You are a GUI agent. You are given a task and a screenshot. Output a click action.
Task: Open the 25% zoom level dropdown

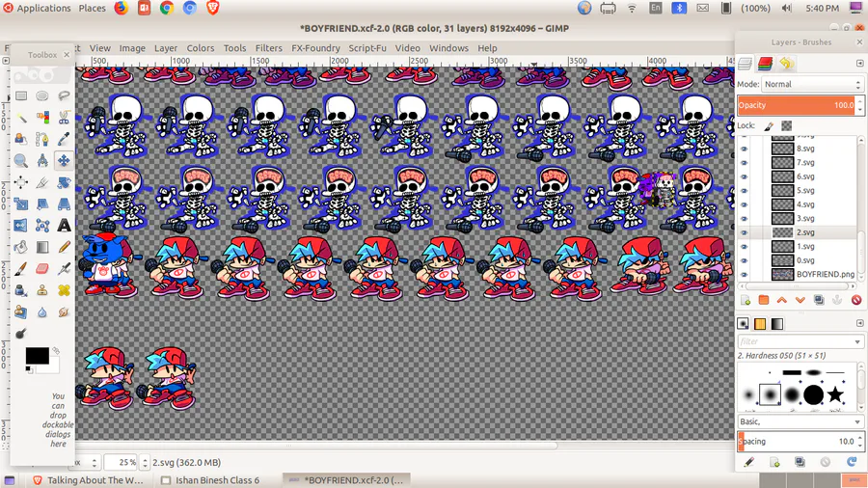(x=145, y=462)
